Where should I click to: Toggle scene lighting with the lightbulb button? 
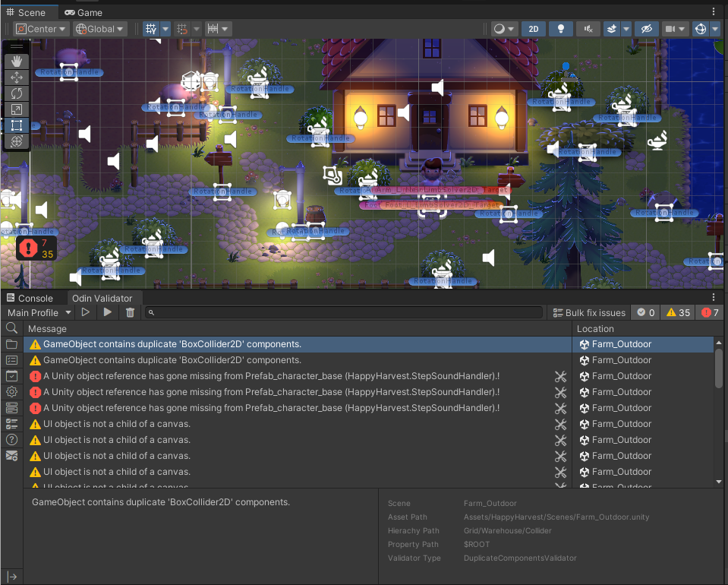[x=561, y=29]
